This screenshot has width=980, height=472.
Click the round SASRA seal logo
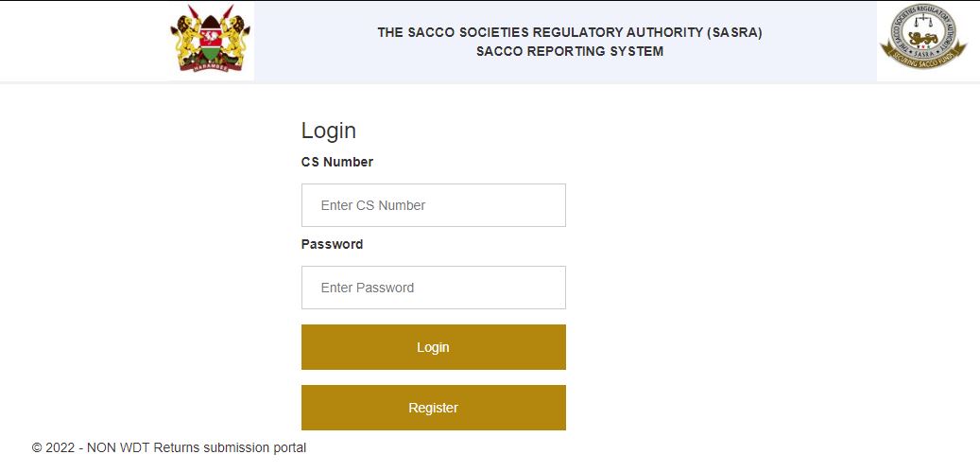[x=923, y=36]
